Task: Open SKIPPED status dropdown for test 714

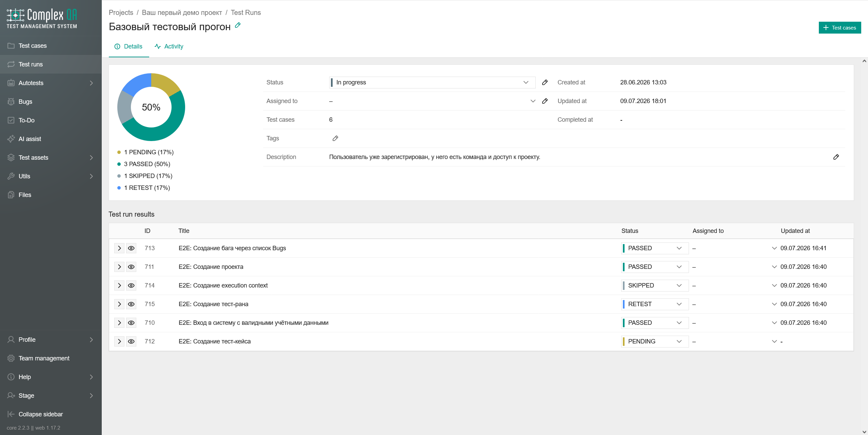Action: [655, 285]
